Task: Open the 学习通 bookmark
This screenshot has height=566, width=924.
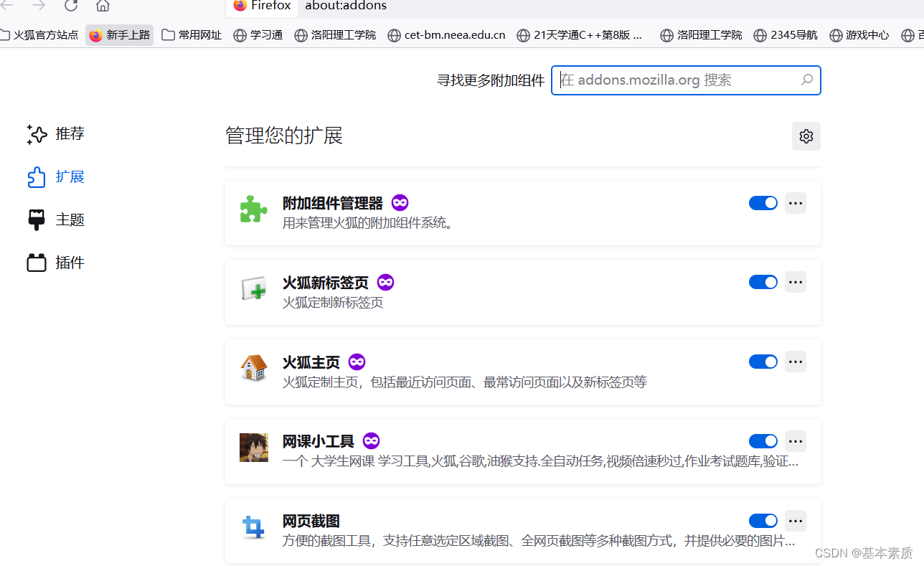Action: [x=258, y=35]
